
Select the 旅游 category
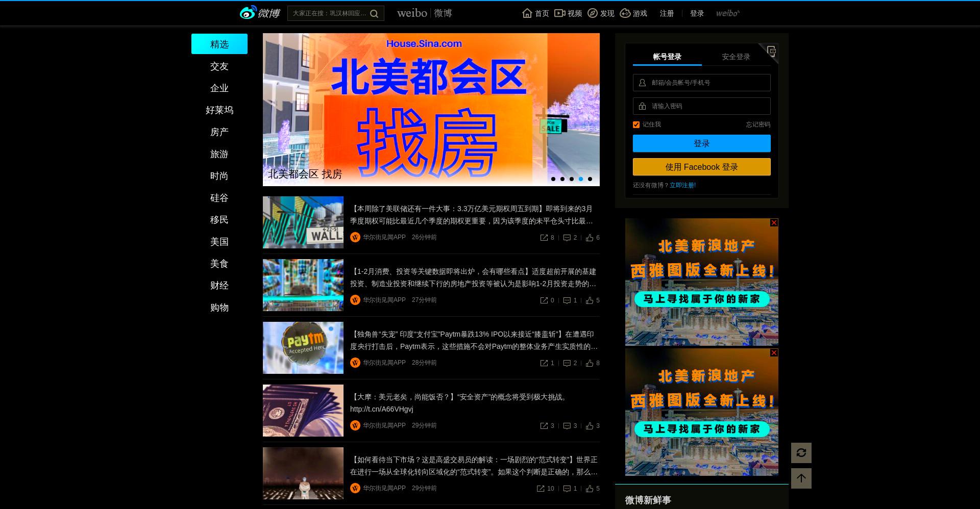219,154
